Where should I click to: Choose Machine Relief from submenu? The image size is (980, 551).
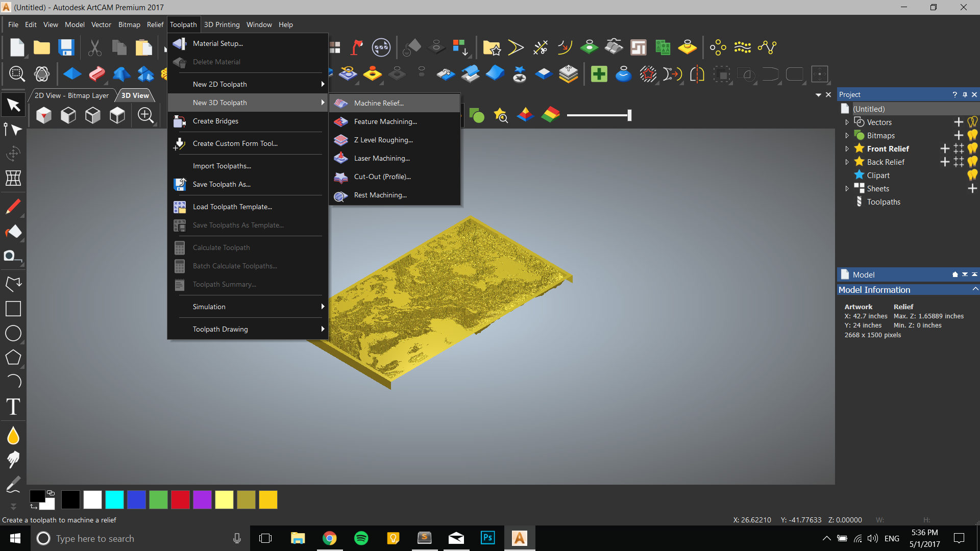click(x=395, y=103)
